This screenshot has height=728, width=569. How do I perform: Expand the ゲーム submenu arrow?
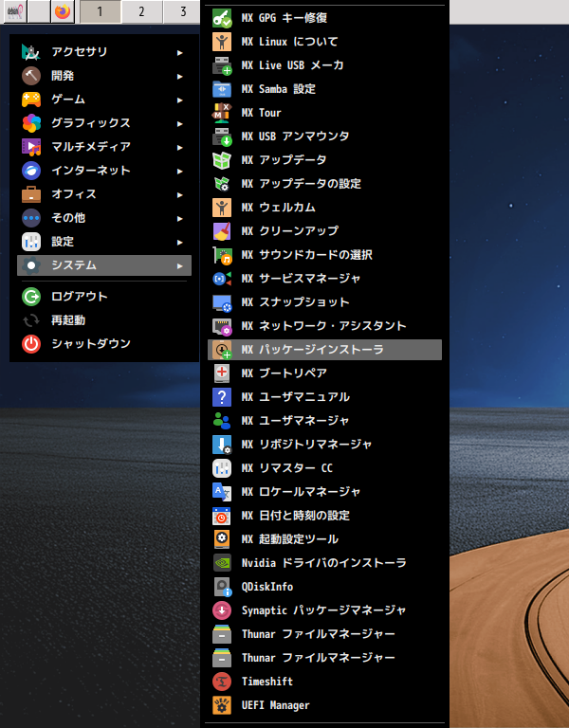[x=180, y=100]
